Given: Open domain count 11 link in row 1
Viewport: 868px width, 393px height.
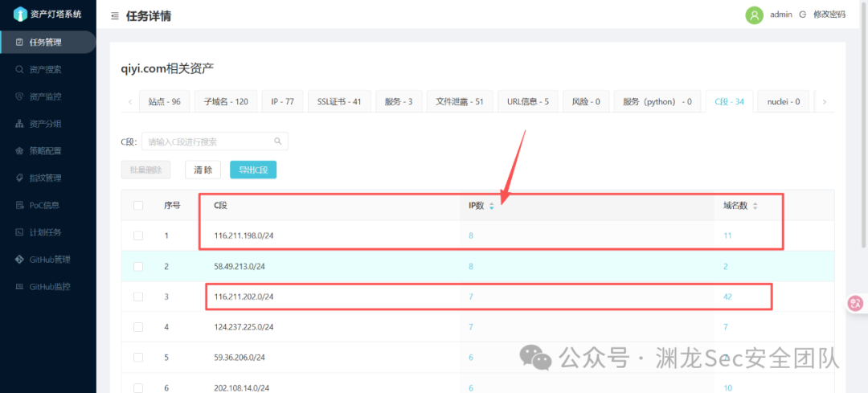Looking at the screenshot, I should (727, 235).
